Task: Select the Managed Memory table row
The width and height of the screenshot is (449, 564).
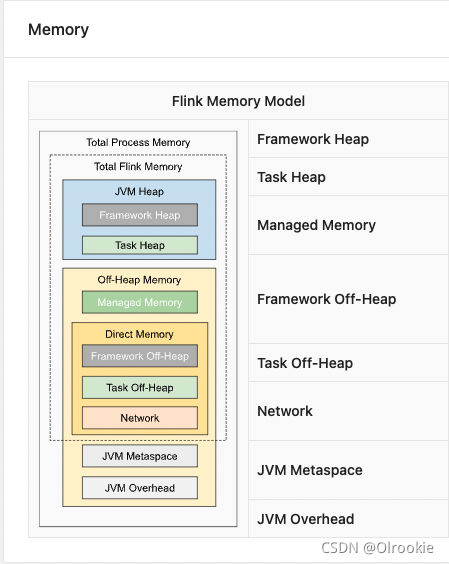Action: [349, 225]
